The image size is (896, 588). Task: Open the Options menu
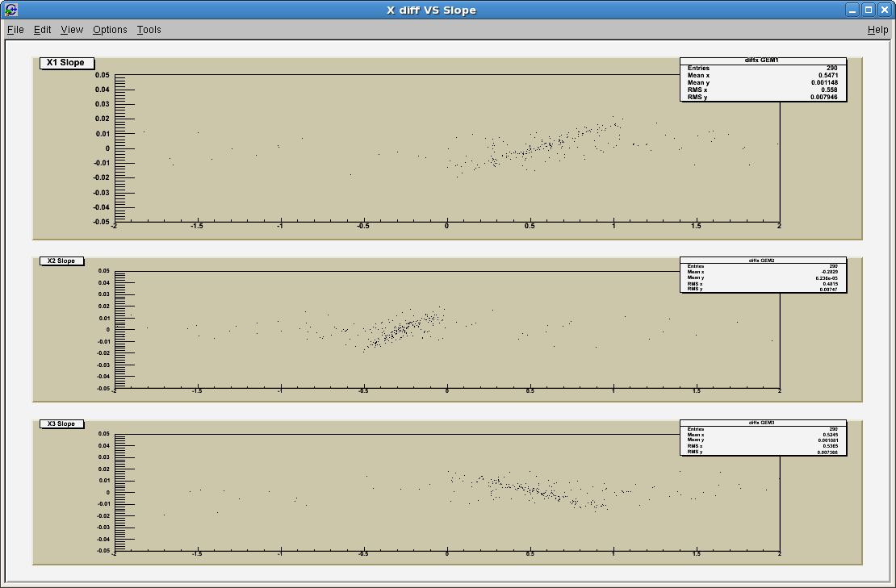click(x=110, y=30)
